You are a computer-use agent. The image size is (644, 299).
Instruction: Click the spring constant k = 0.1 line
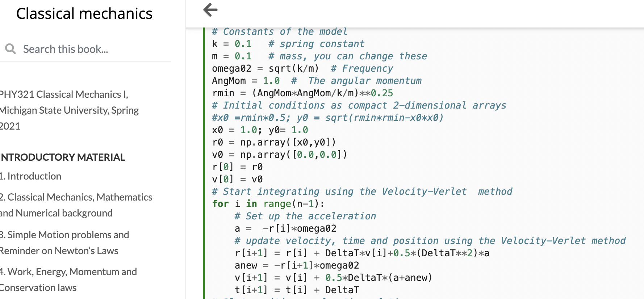288,44
